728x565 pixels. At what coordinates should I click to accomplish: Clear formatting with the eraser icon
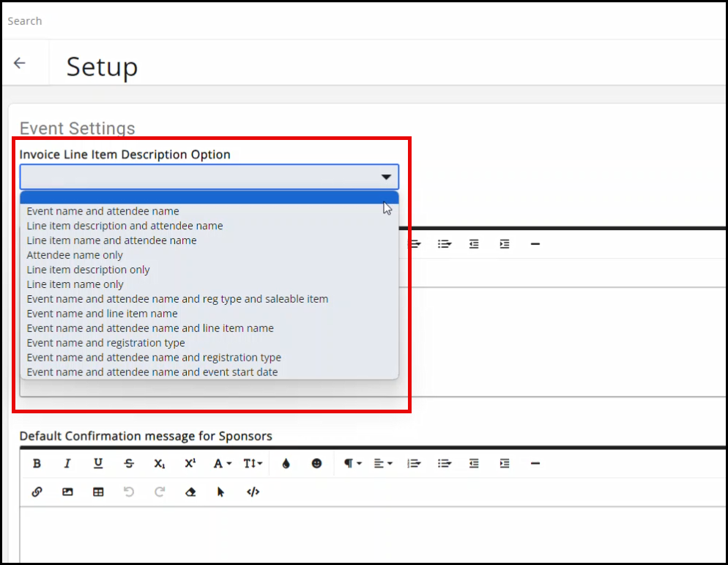[190, 492]
